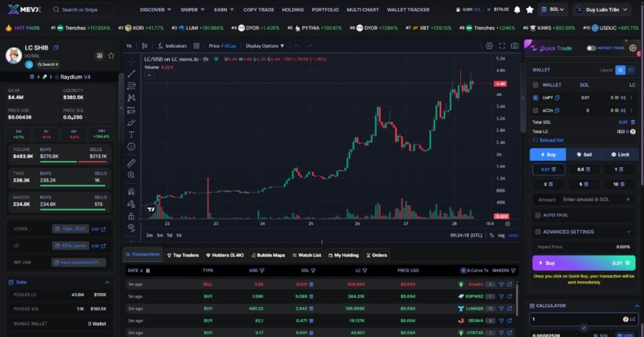The image size is (644, 337).
Task: Collapse the Data section
Action: [107, 282]
